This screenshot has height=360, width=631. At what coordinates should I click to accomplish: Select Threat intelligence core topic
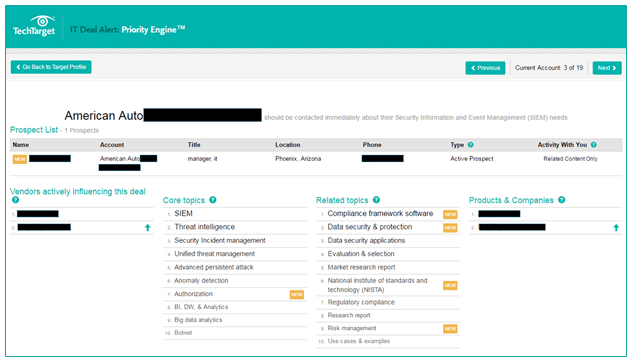coord(204,227)
